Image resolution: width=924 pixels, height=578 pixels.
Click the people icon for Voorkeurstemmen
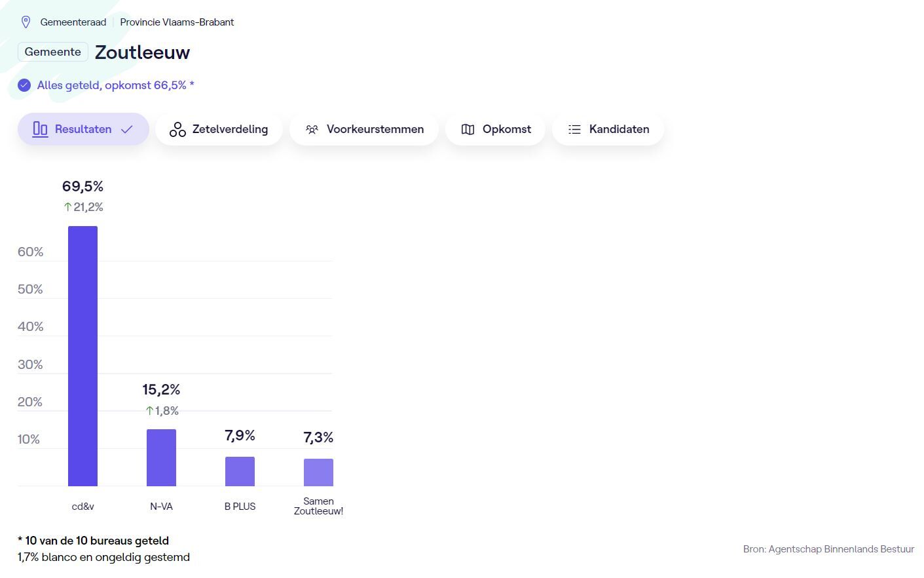pos(312,130)
